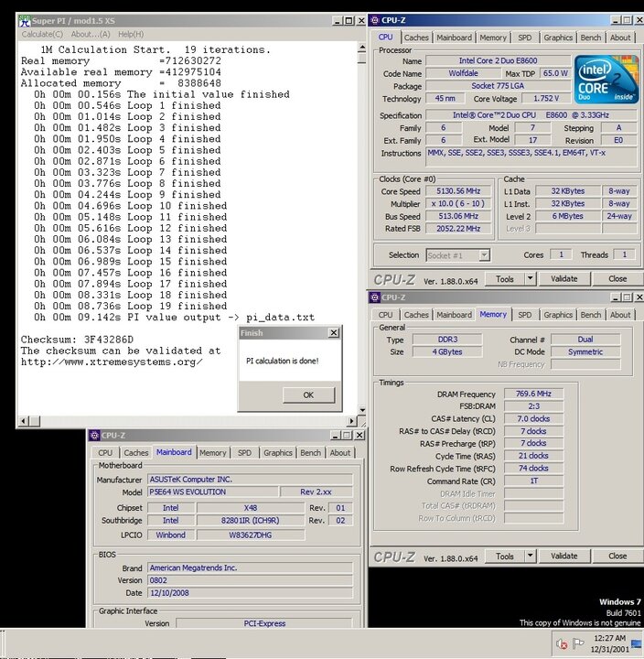
Task: Select Graphics tab in Memory CPU-Z window
Action: click(x=558, y=315)
